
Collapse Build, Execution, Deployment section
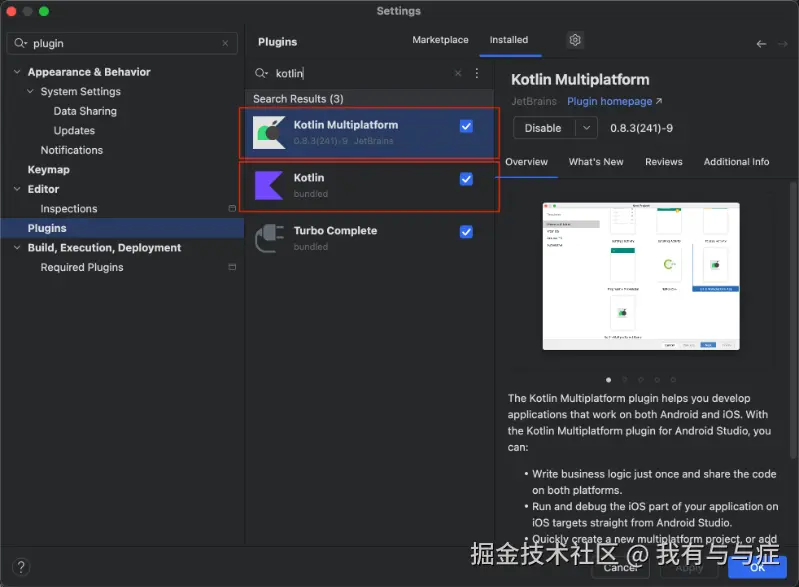[17, 248]
